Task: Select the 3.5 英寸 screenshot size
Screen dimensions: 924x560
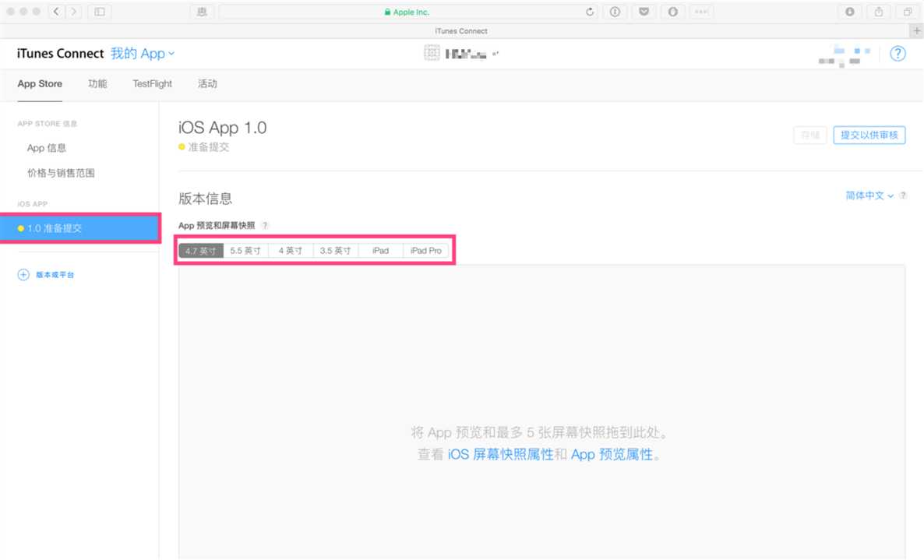Action: point(335,251)
